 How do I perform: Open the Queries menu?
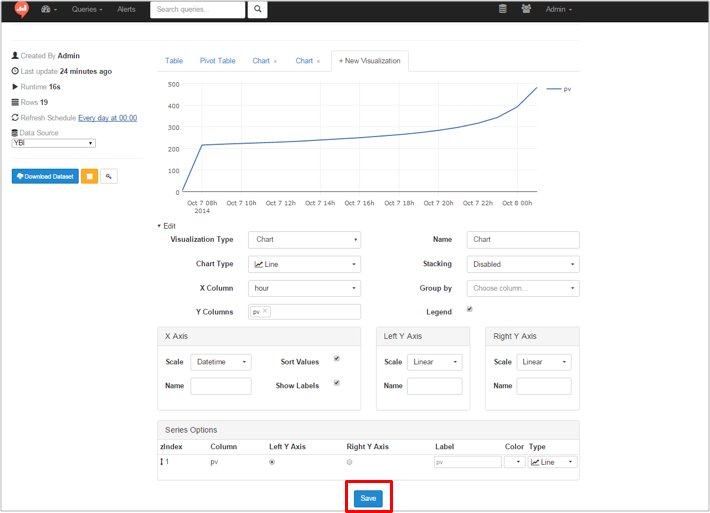tap(87, 9)
